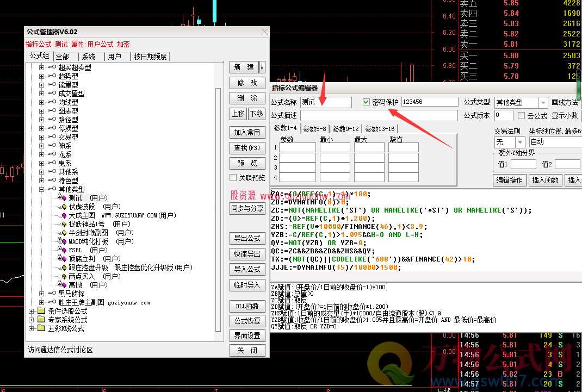Image resolution: width=582 pixels, height=392 pixels.
Task: Open the 公式类型 dropdown
Action: [542, 102]
